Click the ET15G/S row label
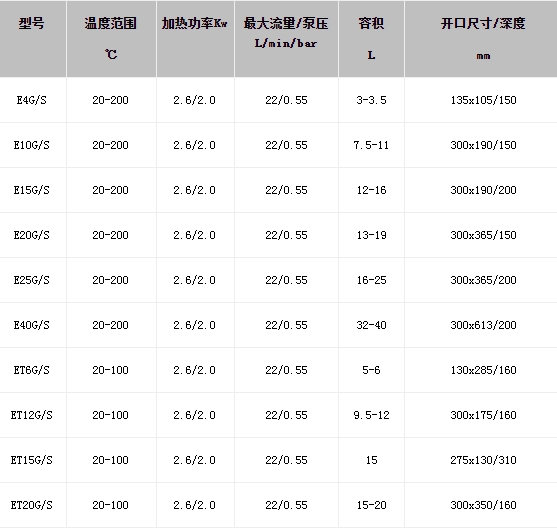Image resolution: width=557 pixels, height=528 pixels. 32,460
